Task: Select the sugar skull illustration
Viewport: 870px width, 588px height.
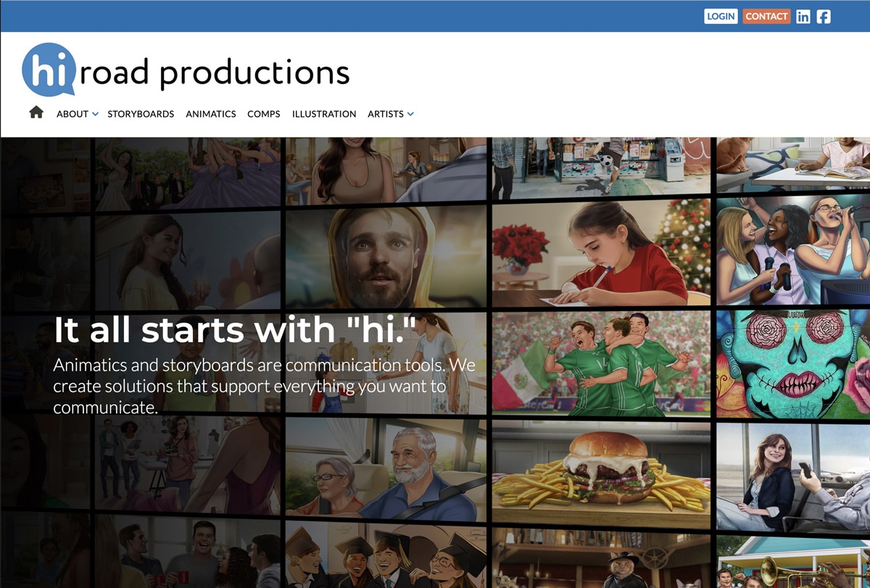Action: click(793, 363)
